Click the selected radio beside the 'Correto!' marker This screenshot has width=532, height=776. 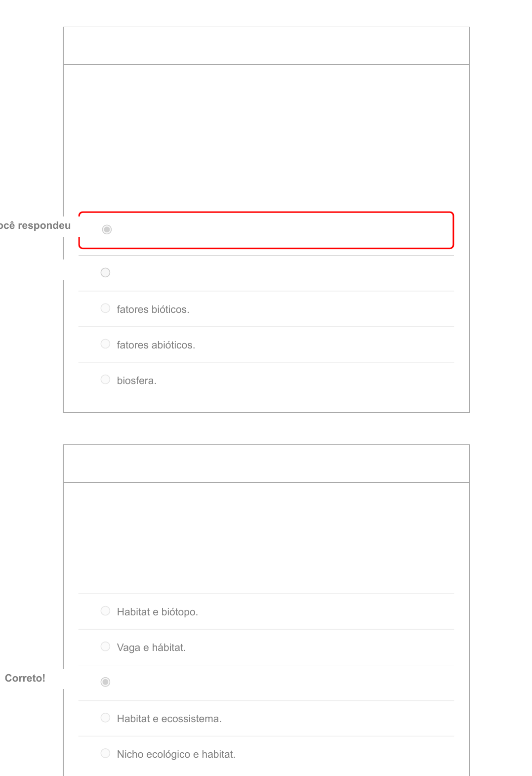[105, 682]
